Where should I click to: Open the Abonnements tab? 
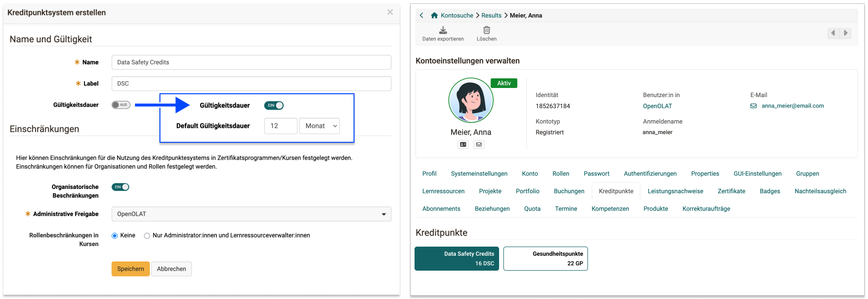point(441,209)
